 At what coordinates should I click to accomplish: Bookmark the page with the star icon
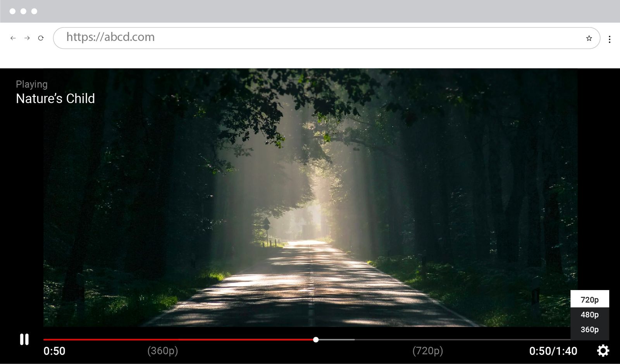(589, 38)
